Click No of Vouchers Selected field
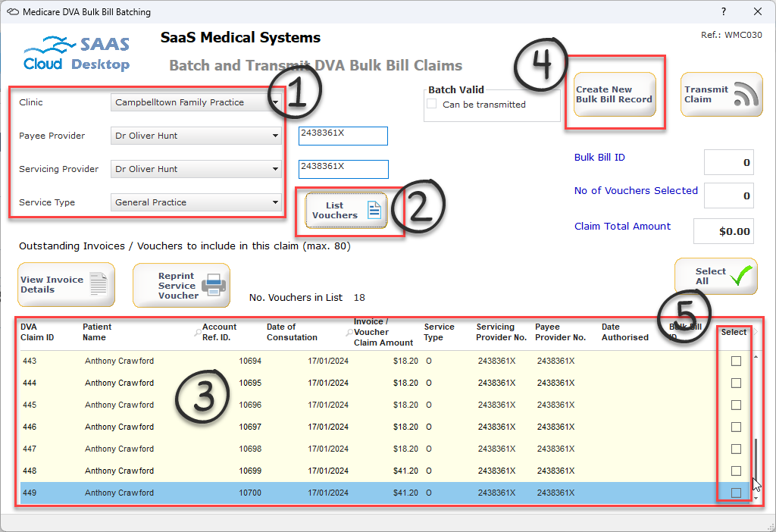The height and width of the screenshot is (532, 776). click(728, 196)
